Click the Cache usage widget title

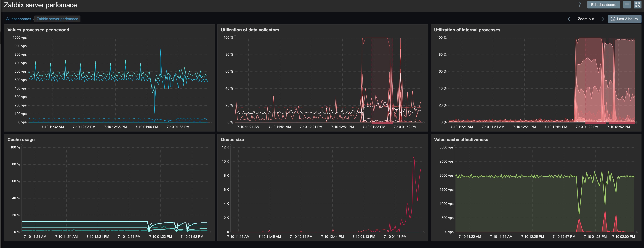tap(21, 140)
